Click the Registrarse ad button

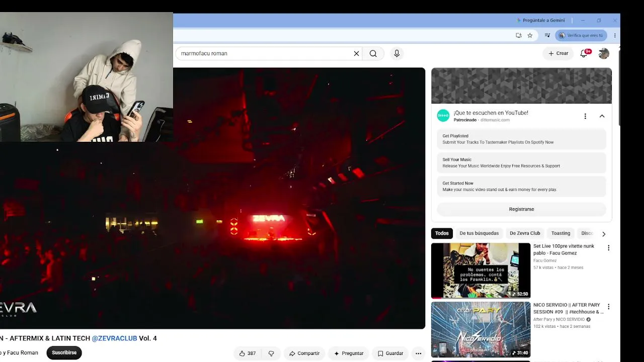(521, 209)
